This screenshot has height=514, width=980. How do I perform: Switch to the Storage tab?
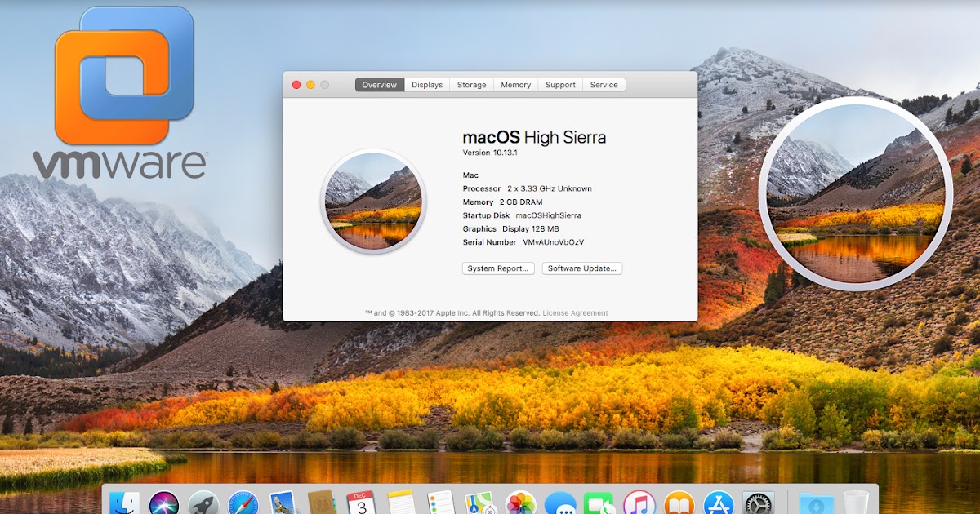pos(472,85)
